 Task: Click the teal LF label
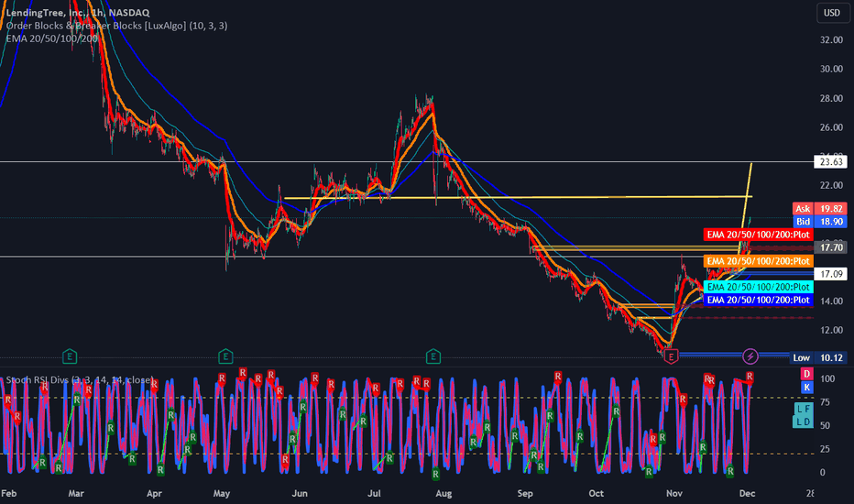(x=803, y=409)
